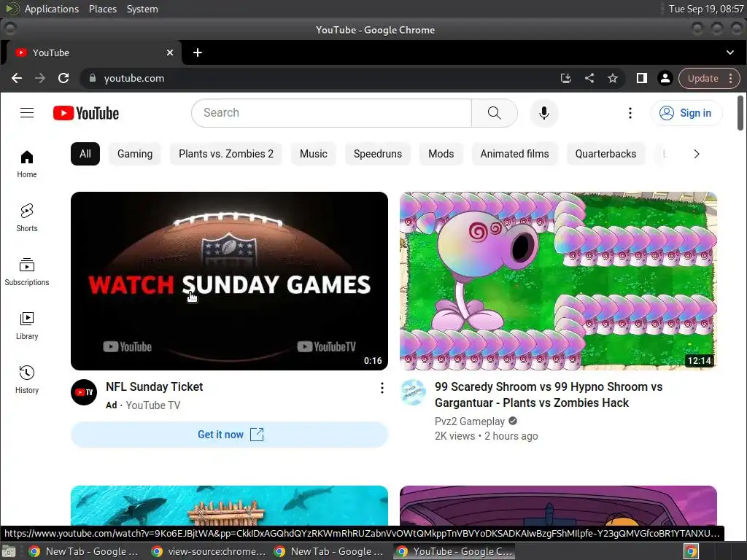Go back in Chrome
This screenshot has width=747, height=560.
(x=17, y=78)
